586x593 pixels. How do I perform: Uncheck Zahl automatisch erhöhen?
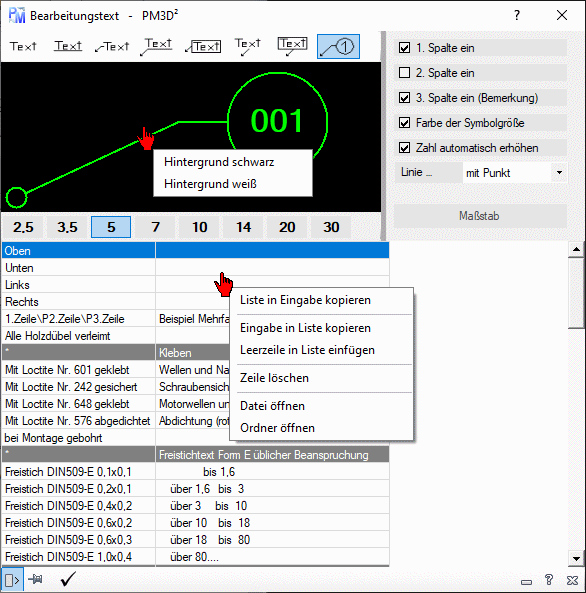[404, 147]
